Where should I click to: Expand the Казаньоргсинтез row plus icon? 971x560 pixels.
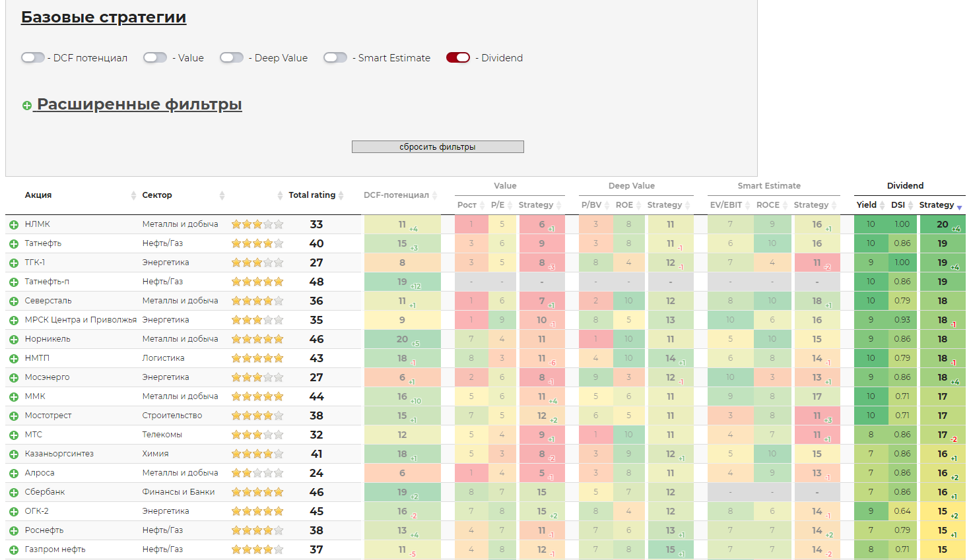coord(14,454)
